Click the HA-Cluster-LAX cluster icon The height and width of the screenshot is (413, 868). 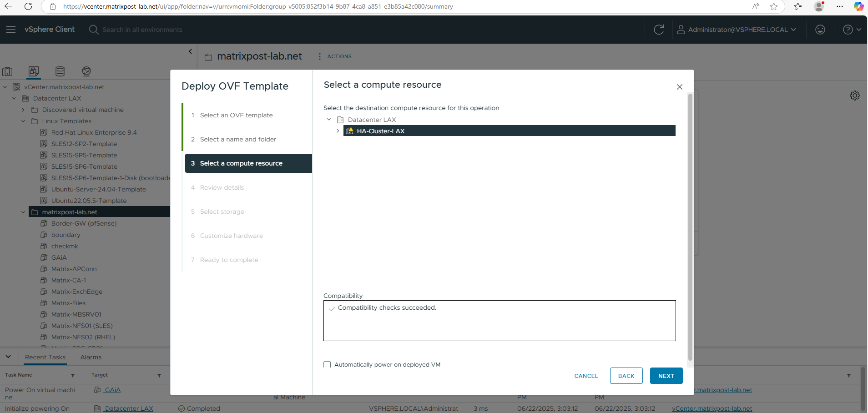[x=349, y=131]
